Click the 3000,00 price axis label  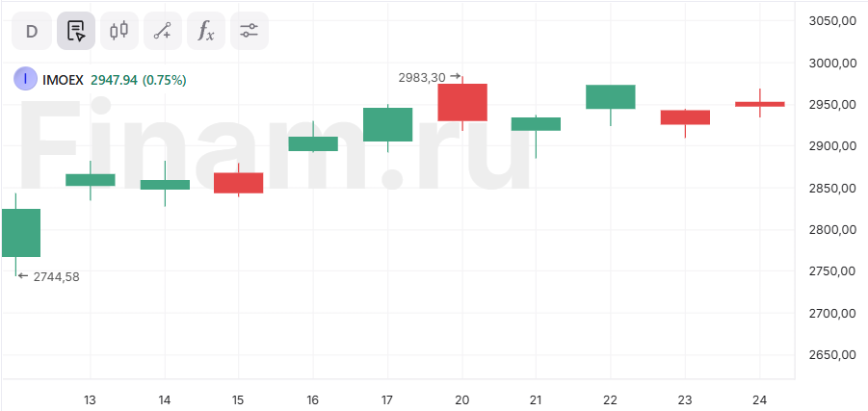pos(830,63)
